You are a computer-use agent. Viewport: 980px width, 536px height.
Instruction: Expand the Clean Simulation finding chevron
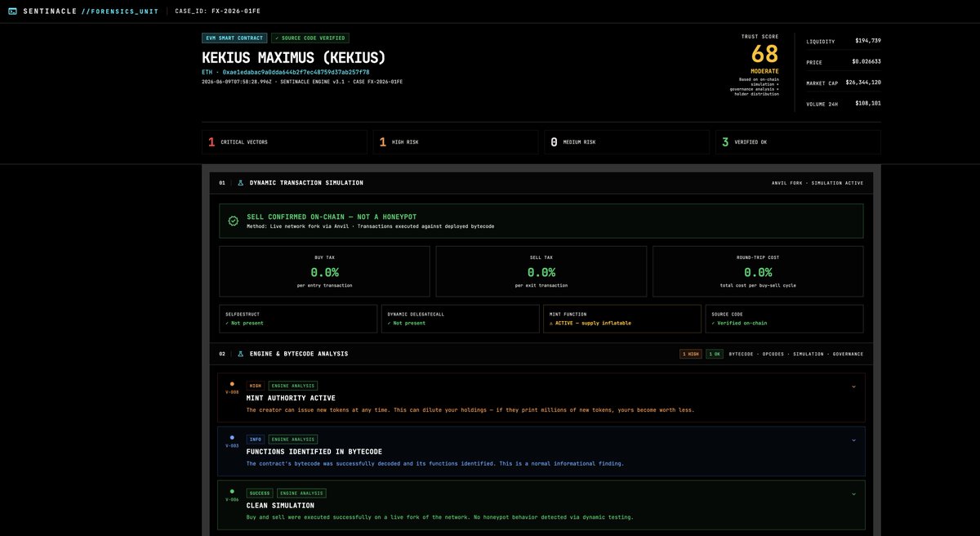click(x=853, y=494)
